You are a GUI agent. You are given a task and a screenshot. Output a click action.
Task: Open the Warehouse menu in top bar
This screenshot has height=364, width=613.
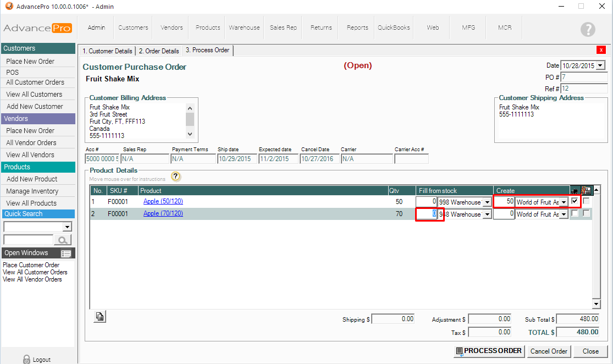pyautogui.click(x=245, y=27)
